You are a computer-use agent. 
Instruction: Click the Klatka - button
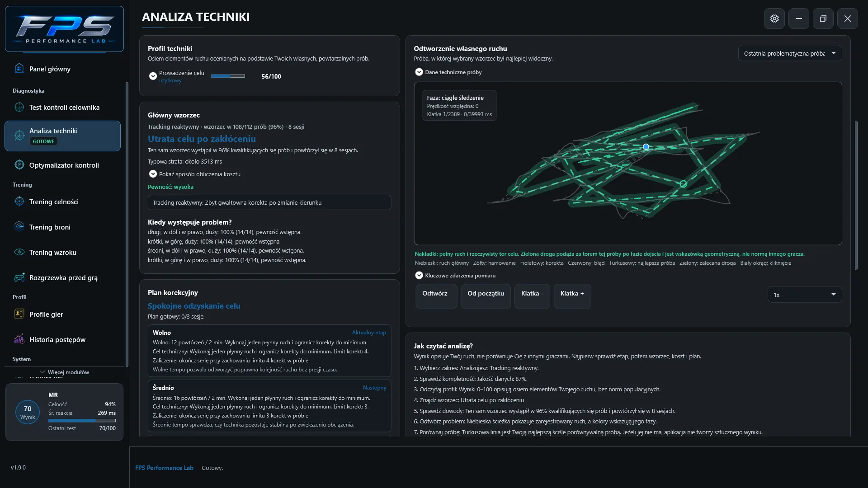tap(532, 296)
